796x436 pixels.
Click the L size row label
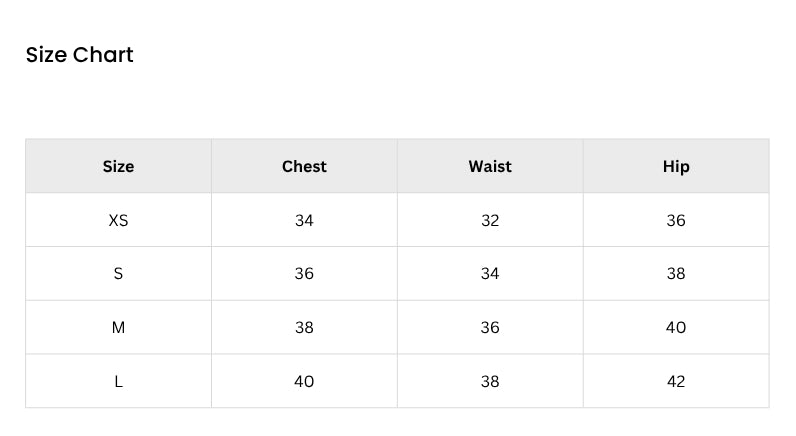tap(118, 381)
